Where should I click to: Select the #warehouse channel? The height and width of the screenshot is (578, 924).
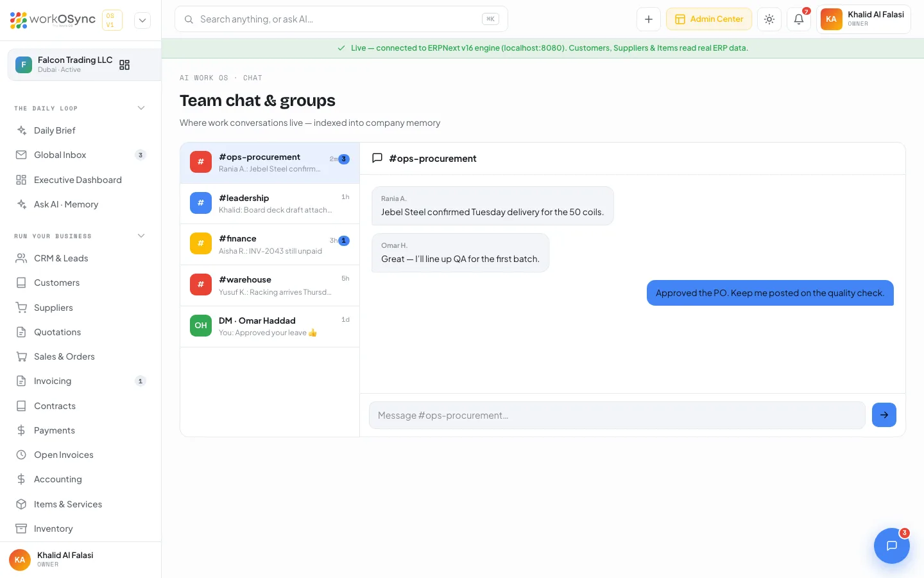click(269, 285)
